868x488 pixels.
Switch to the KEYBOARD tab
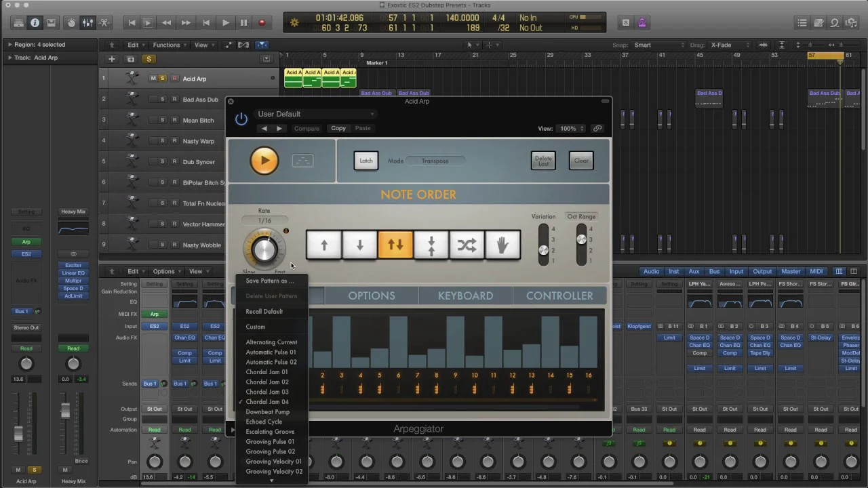coord(465,296)
